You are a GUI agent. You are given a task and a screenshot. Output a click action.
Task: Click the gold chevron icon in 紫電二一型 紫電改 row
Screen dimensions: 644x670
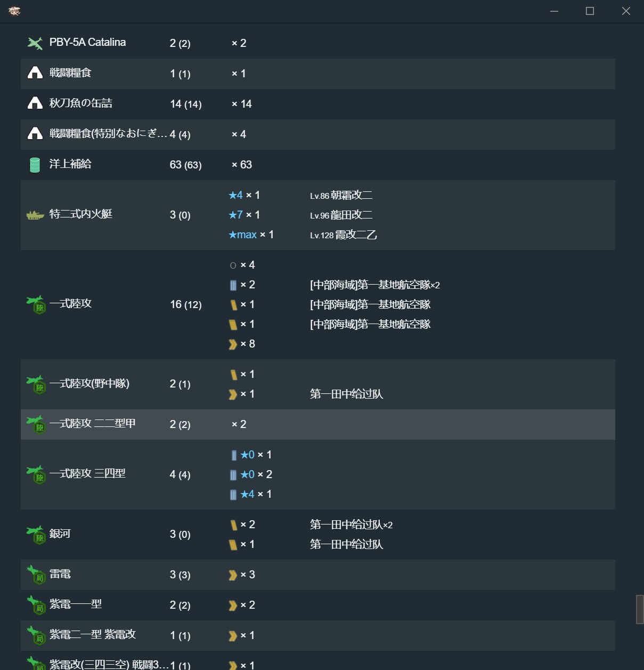point(233,636)
